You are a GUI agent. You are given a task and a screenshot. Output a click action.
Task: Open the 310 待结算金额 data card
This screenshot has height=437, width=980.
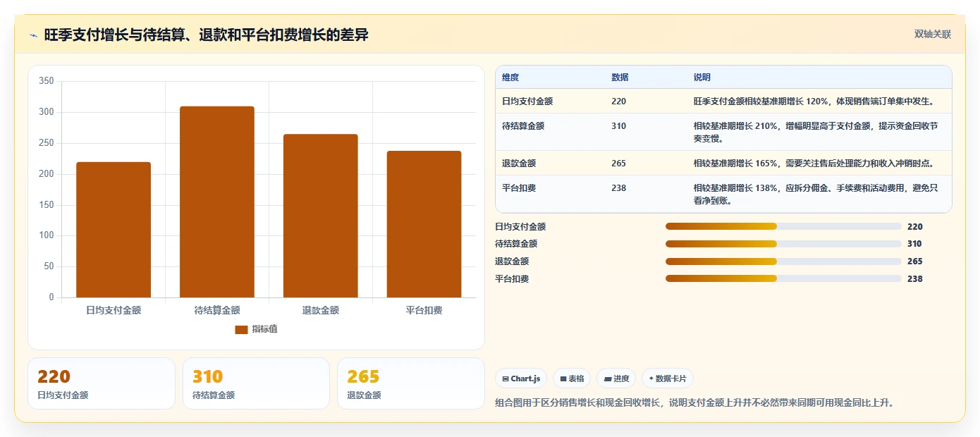coord(256,383)
